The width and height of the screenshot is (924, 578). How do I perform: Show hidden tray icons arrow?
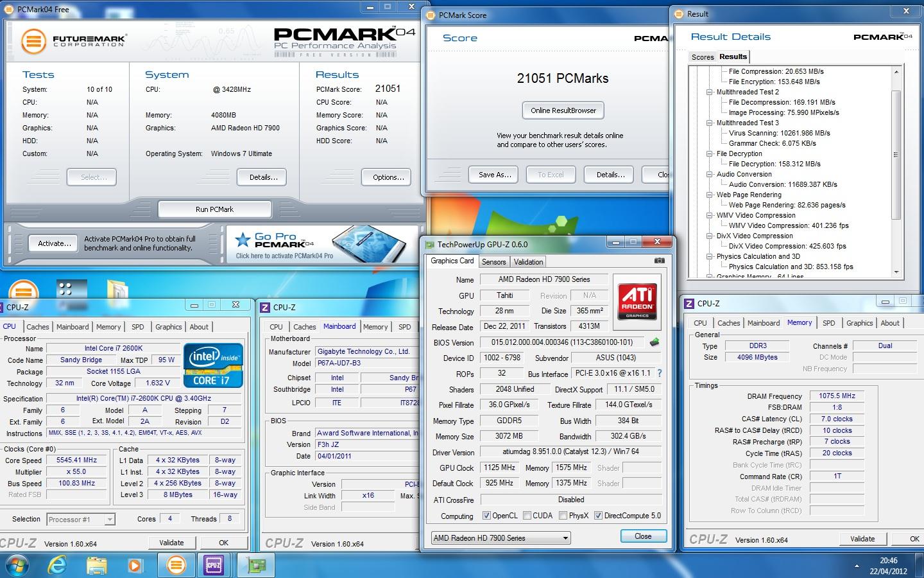click(857, 566)
